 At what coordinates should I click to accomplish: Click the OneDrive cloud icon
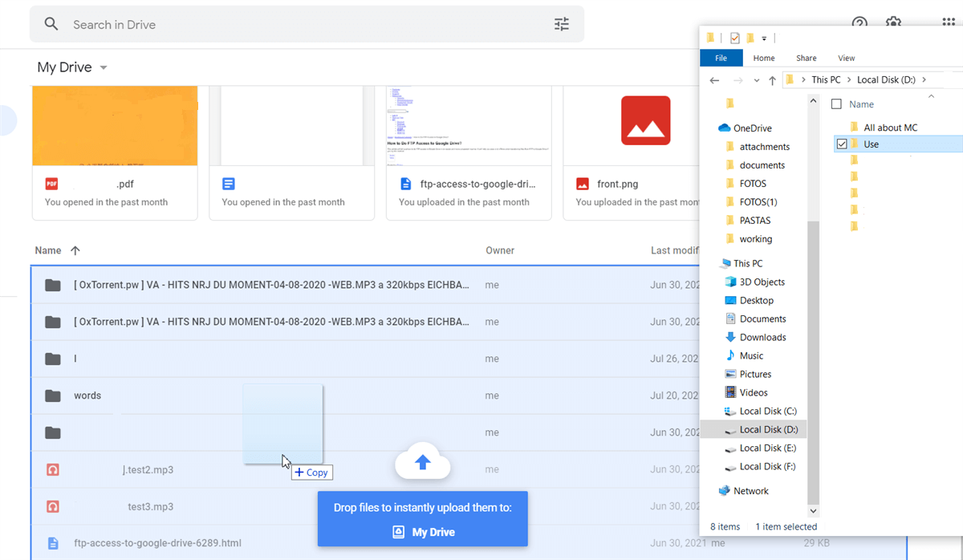[724, 128]
